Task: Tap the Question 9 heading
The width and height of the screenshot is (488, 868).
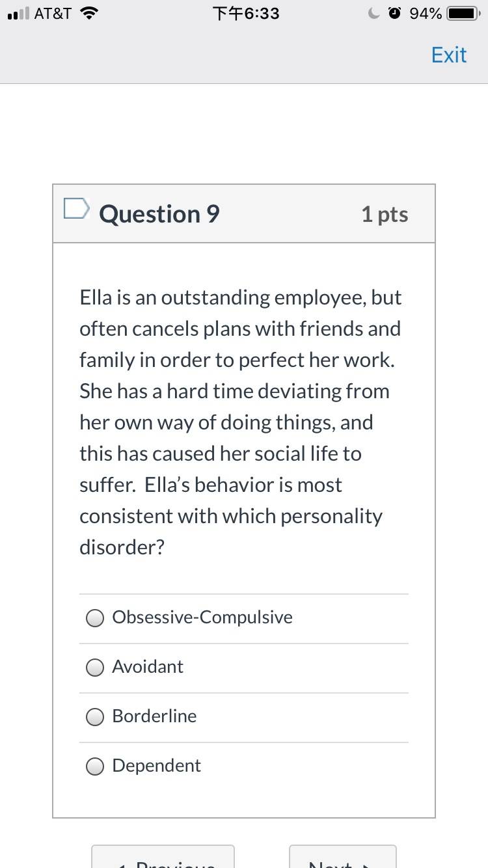Action: coord(159,214)
